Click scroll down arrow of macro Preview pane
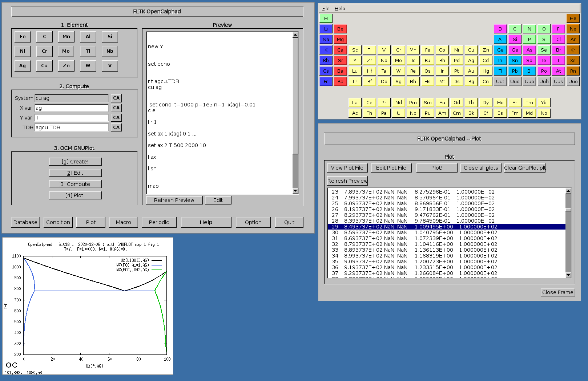This screenshot has width=588, height=381. 295,191
